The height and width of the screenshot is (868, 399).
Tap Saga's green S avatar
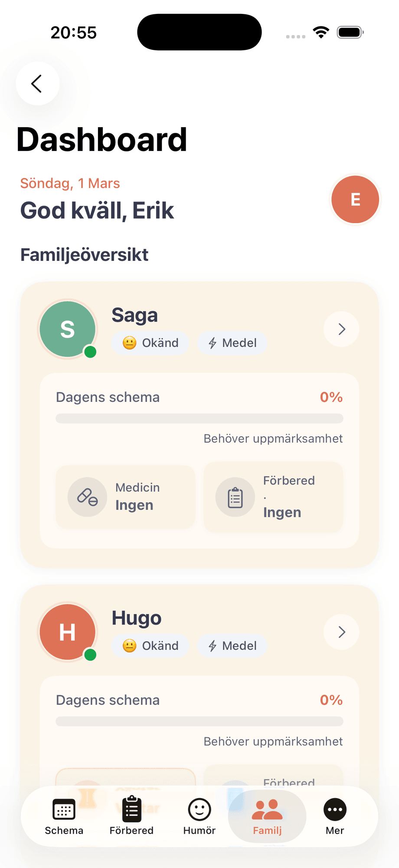coord(68,329)
